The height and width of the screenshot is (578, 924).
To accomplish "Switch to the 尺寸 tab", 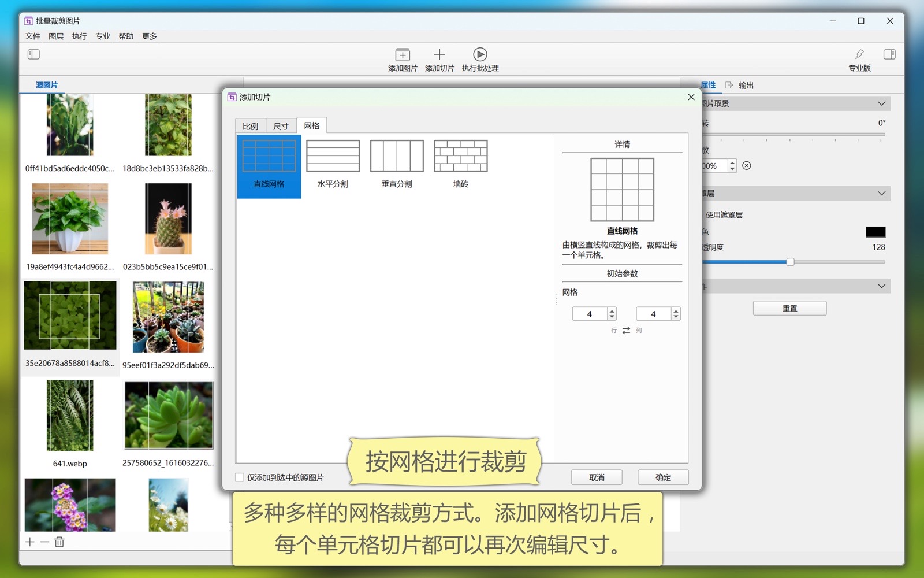I will coord(281,126).
